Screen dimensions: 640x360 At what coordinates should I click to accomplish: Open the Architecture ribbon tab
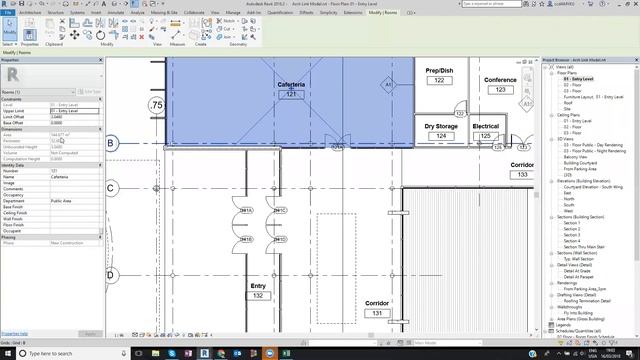pyautogui.click(x=30, y=13)
